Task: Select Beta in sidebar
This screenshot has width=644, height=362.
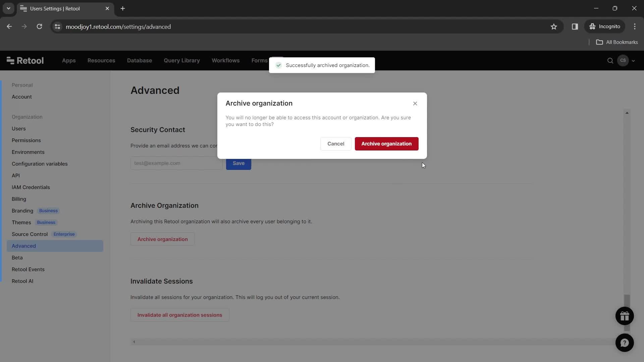Action: (x=17, y=258)
